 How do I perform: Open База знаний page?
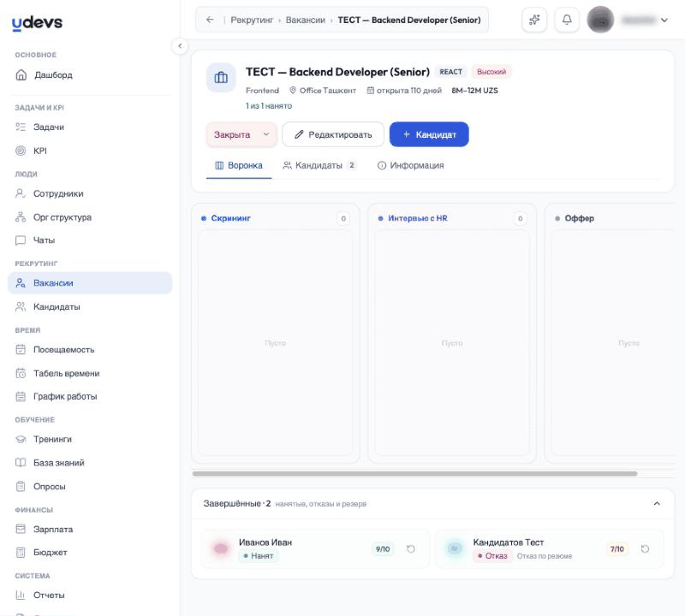click(90, 463)
